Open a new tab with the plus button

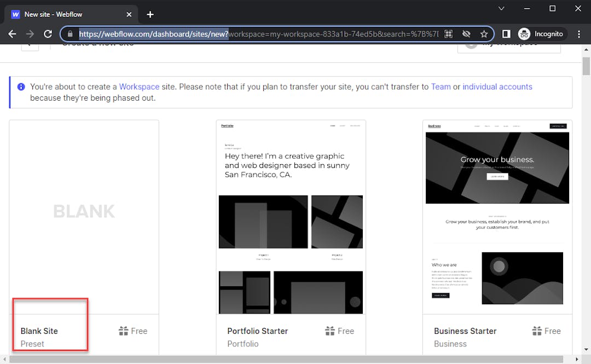(150, 14)
